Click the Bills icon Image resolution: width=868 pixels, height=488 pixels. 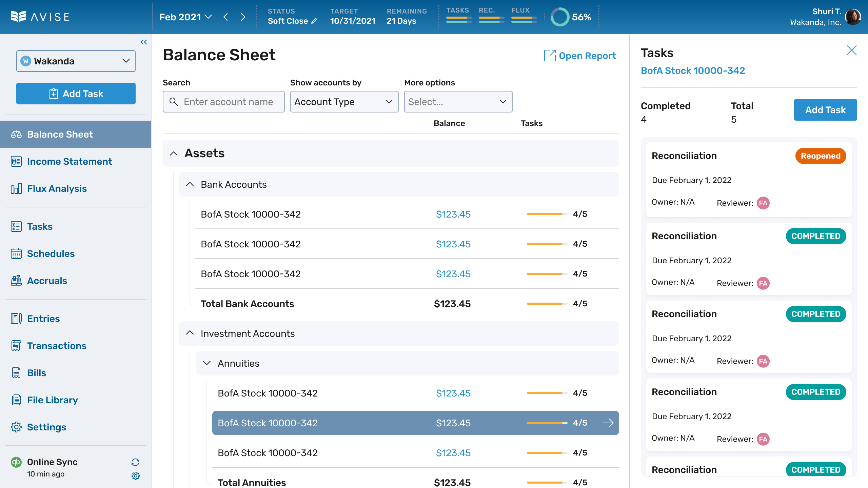(x=16, y=373)
